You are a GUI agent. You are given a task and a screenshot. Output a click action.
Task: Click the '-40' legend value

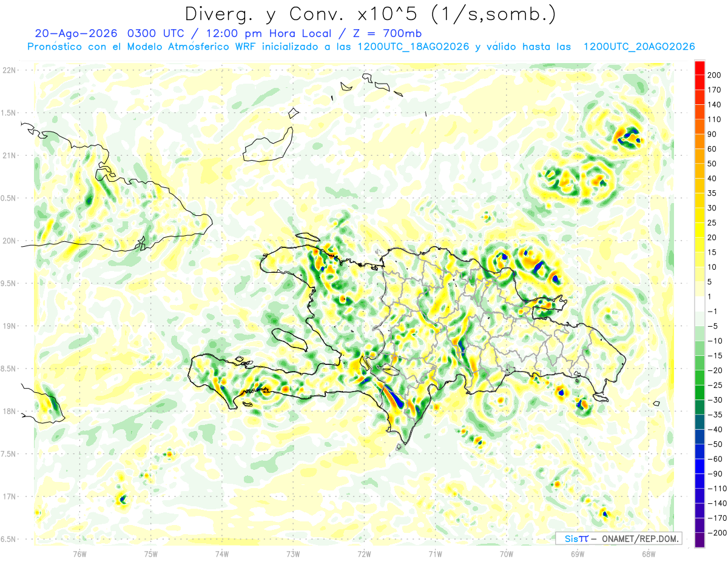(x=716, y=430)
